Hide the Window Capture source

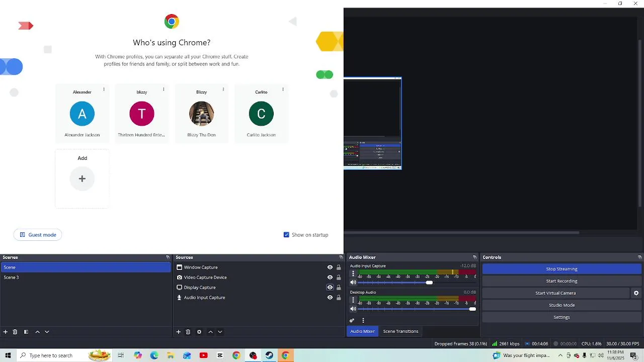pyautogui.click(x=330, y=267)
